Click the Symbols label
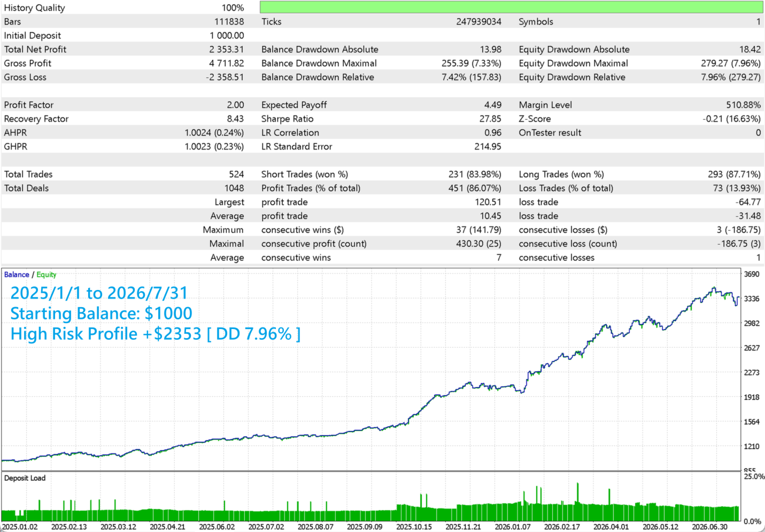 coord(536,22)
